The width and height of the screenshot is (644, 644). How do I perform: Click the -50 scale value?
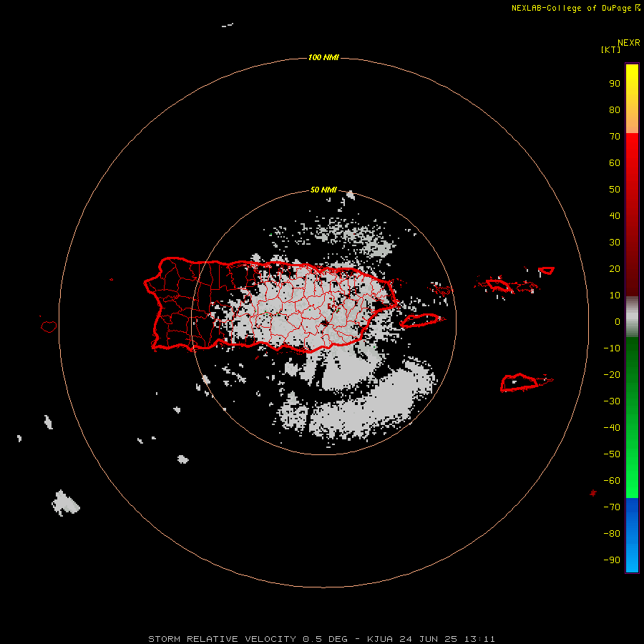tap(612, 454)
